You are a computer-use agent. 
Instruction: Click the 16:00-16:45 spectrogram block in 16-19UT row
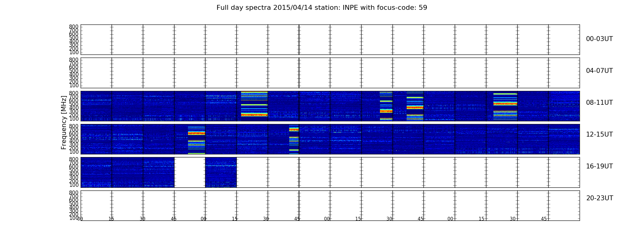(x=128, y=172)
